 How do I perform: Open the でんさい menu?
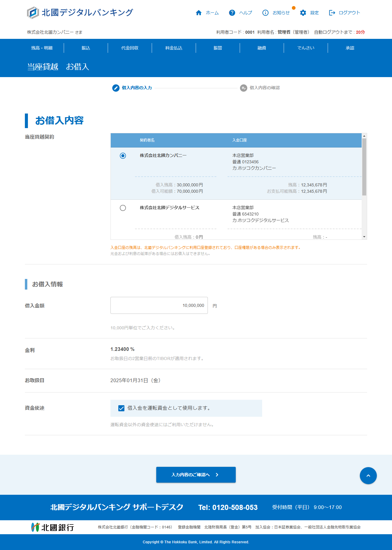306,48
